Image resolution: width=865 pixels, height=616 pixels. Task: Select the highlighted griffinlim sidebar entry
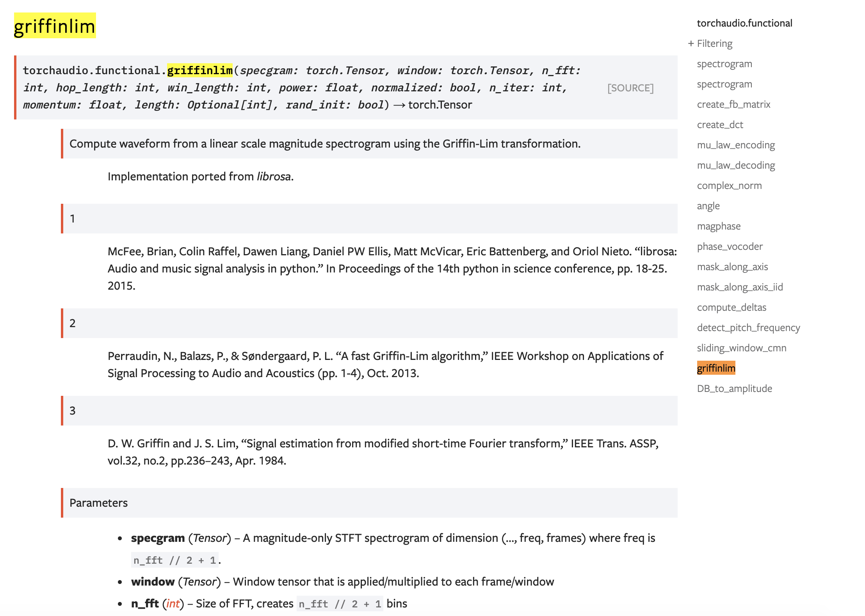coord(716,368)
